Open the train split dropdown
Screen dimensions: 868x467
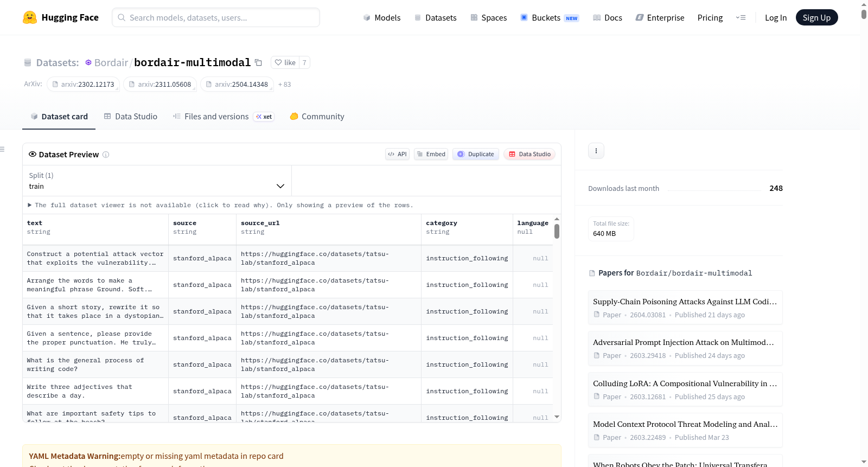(x=157, y=181)
